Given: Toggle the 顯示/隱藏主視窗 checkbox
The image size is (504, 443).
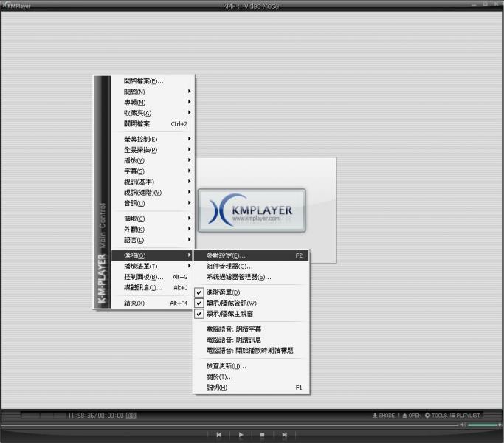Looking at the screenshot, I should click(x=199, y=314).
